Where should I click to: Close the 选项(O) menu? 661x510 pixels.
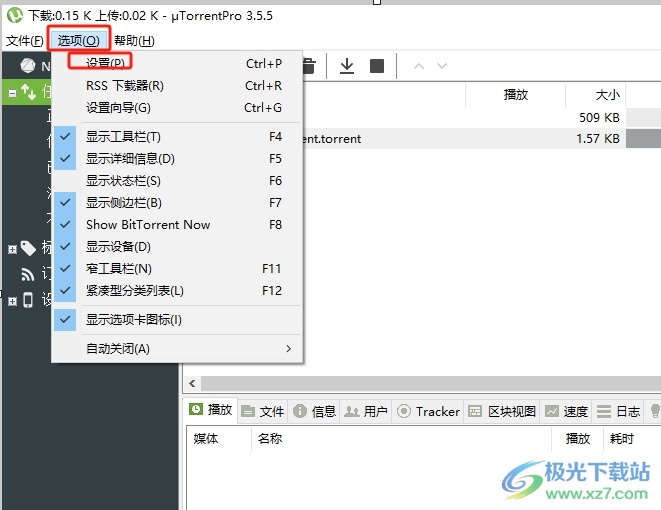[x=78, y=40]
